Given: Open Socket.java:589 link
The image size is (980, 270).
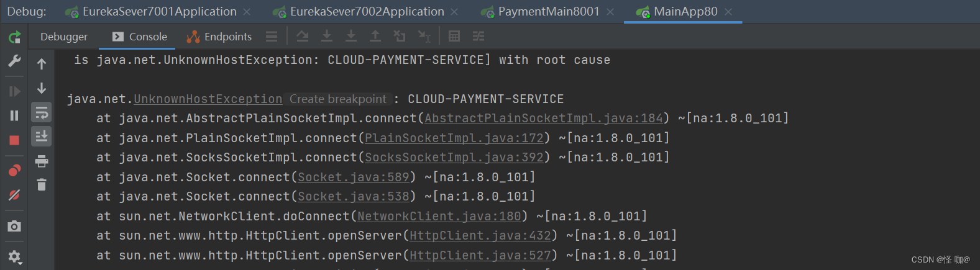Looking at the screenshot, I should click(x=354, y=178).
